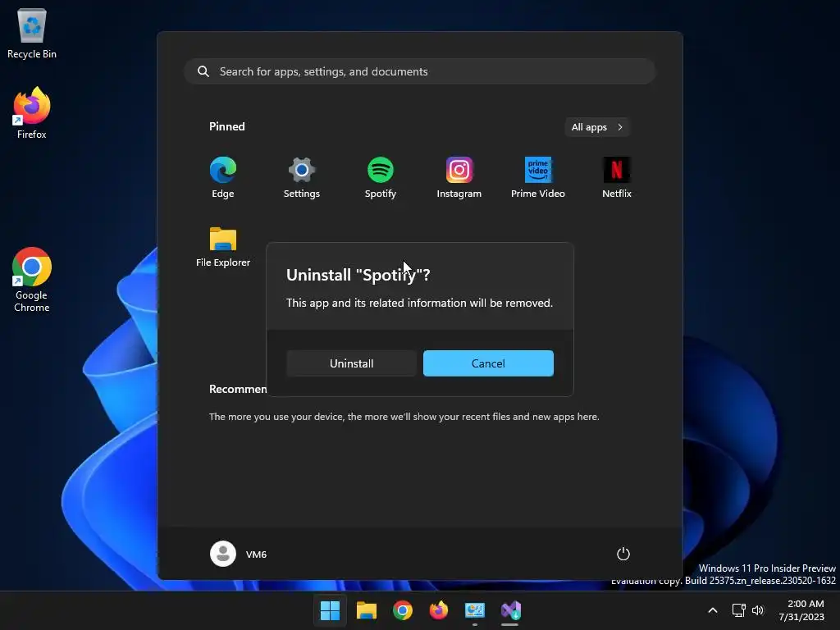
Task: Confirm Uninstall in the Spotify dialog
Action: (351, 363)
